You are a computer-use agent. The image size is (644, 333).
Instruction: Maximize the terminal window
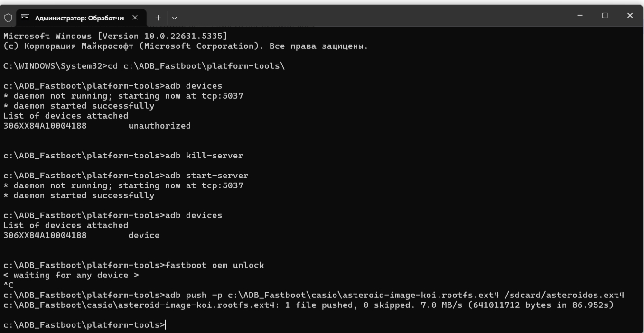coord(605,16)
